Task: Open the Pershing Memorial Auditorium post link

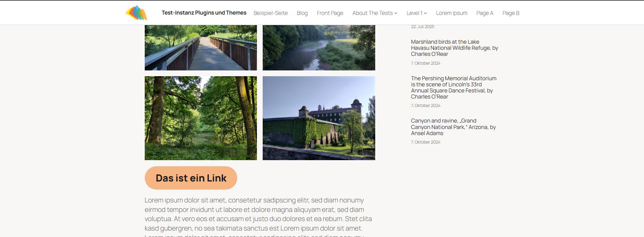Action: pos(454,87)
